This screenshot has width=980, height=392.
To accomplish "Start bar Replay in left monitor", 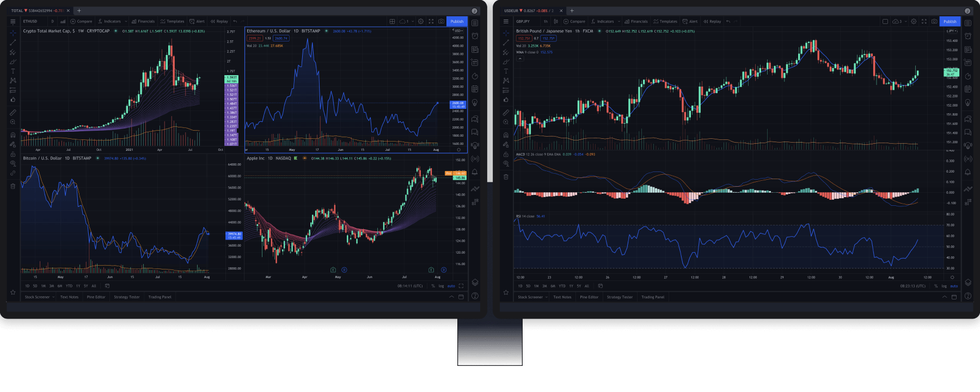I will (219, 21).
